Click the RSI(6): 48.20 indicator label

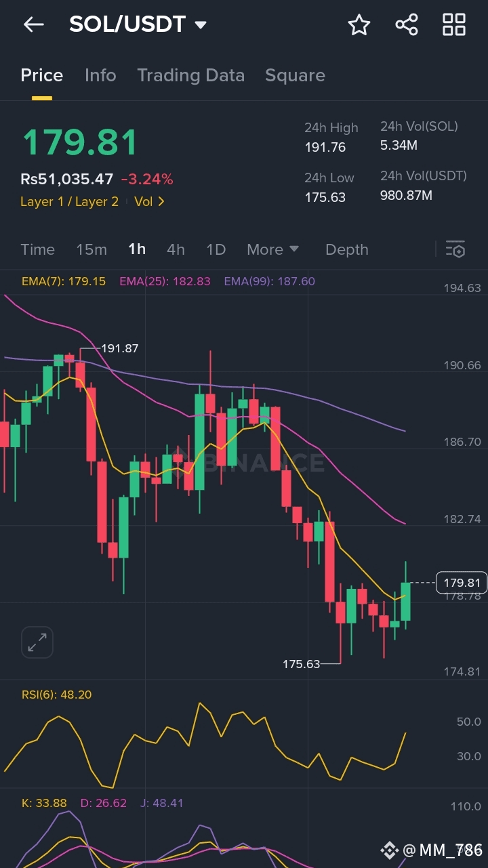(x=56, y=695)
